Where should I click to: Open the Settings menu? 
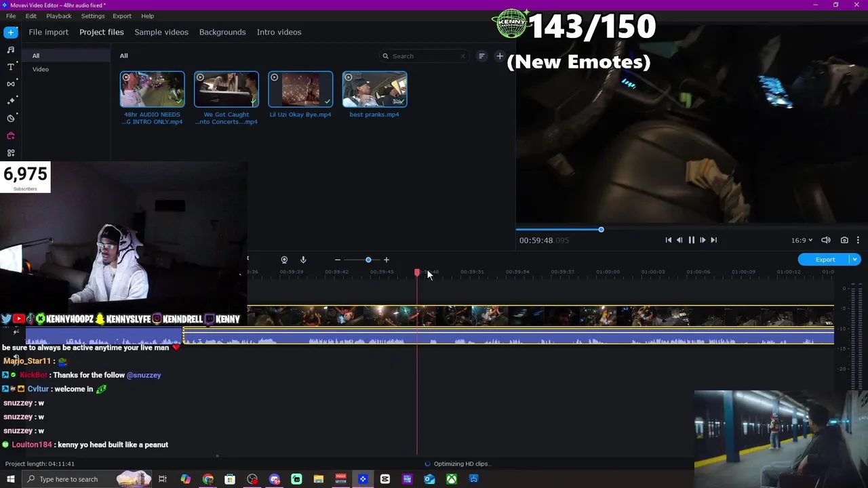93,16
